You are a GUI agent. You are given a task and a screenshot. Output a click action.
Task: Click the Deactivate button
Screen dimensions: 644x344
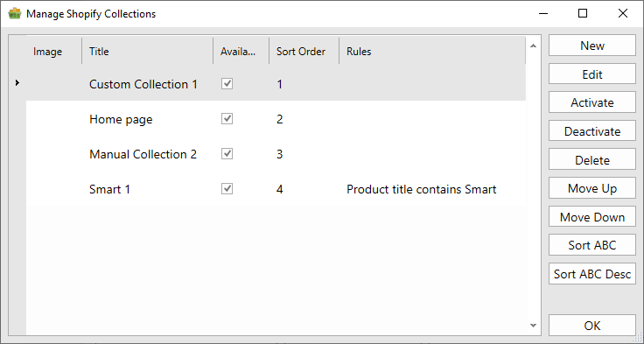[x=592, y=131]
